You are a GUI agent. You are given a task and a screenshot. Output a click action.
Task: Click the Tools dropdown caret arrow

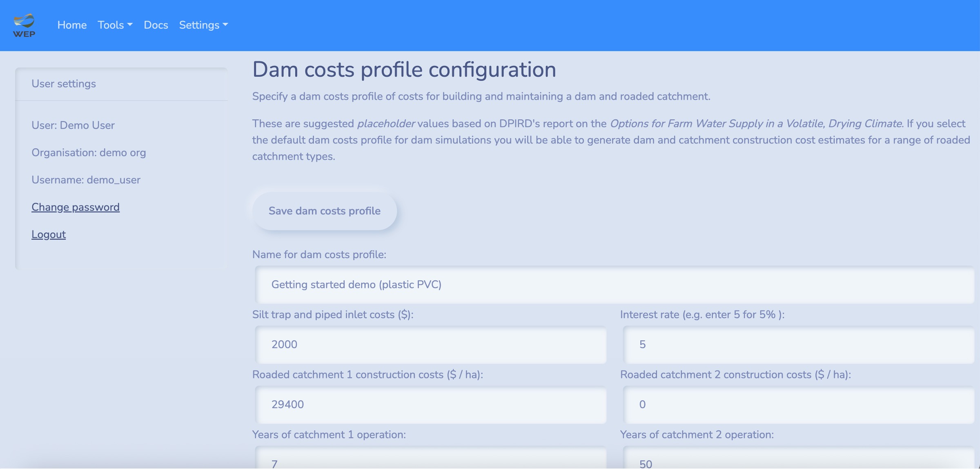130,25
